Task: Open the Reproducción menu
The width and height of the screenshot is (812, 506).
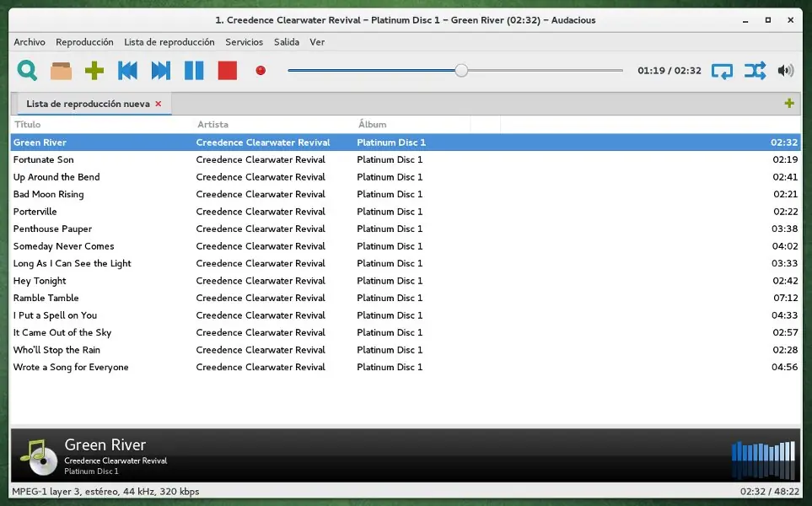Action: coord(84,42)
